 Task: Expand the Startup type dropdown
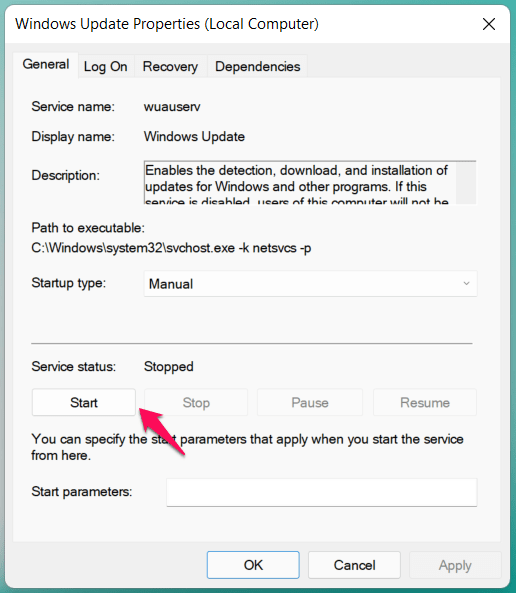pos(310,284)
